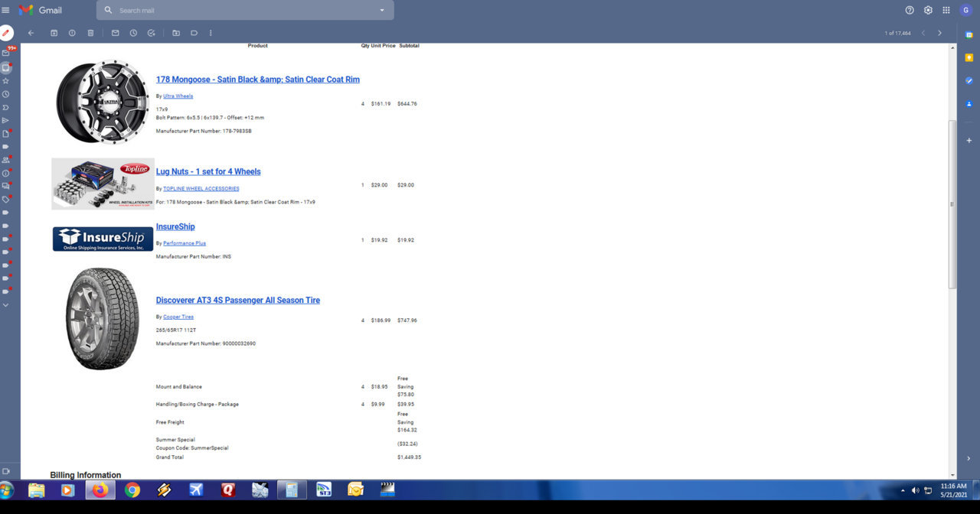Open the Discoverer AT3 4S tire link
Viewport: 980px width, 514px height.
click(238, 301)
